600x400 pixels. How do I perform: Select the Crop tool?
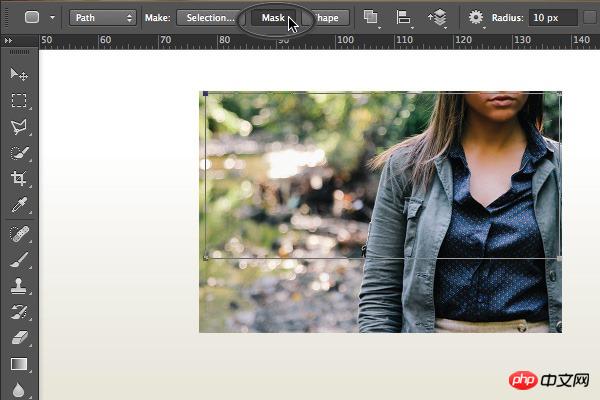(x=19, y=178)
